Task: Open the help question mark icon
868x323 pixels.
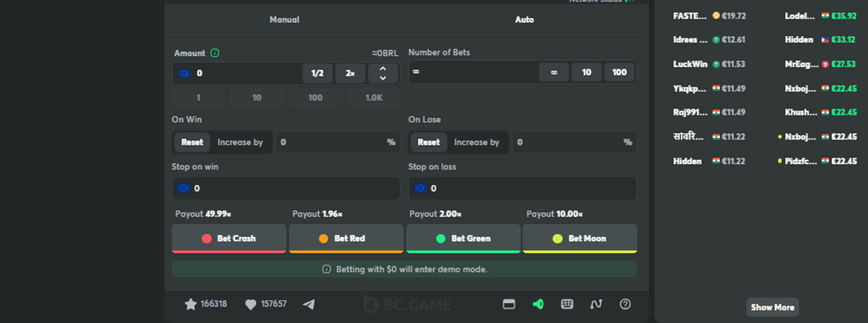Action: pos(626,304)
